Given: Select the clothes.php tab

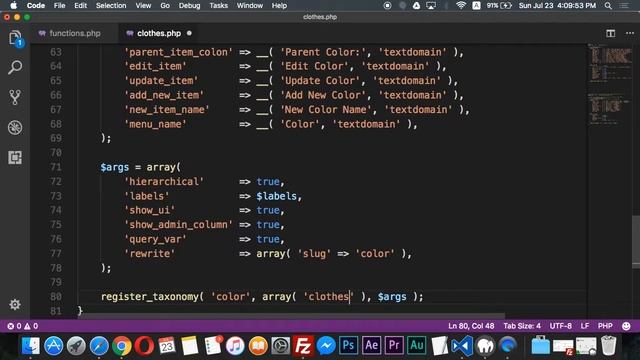Looking at the screenshot, I should 159,33.
